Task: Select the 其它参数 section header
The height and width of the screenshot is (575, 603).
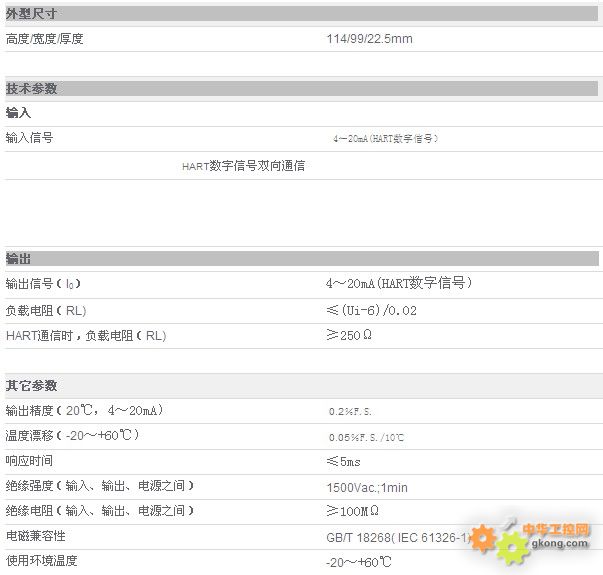Action: coord(32,385)
